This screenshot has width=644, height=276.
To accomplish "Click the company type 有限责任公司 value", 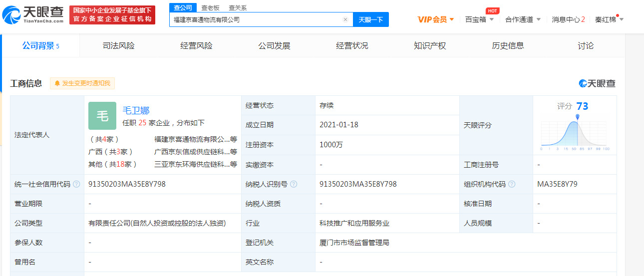I will pos(157,223).
